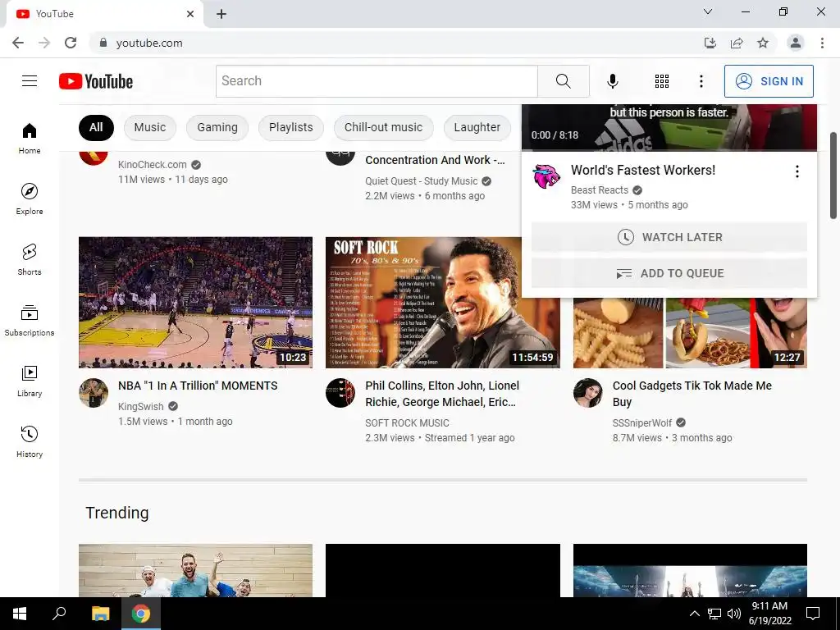
Task: Open Explore in sidebar
Action: pyautogui.click(x=30, y=199)
